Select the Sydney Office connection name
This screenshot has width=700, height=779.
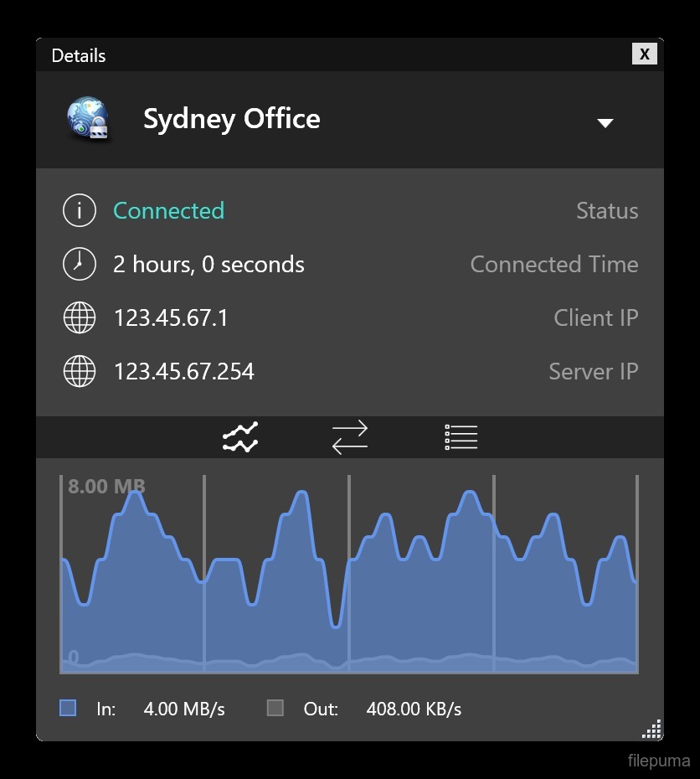point(231,119)
